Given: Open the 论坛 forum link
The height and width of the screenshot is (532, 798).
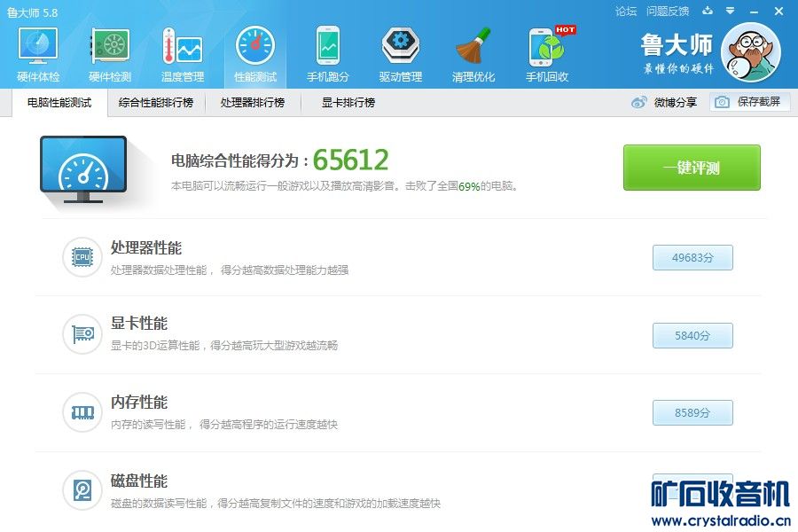Looking at the screenshot, I should [625, 12].
